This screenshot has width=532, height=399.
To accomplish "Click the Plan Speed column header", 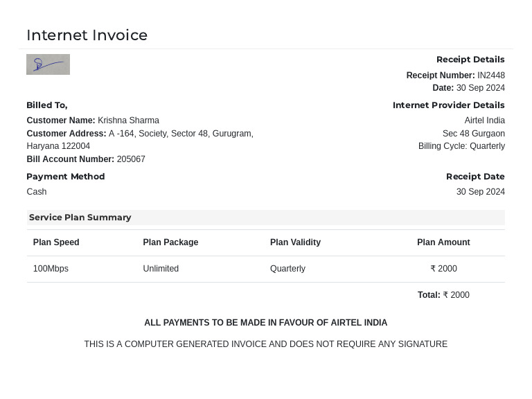I will pos(56,242).
